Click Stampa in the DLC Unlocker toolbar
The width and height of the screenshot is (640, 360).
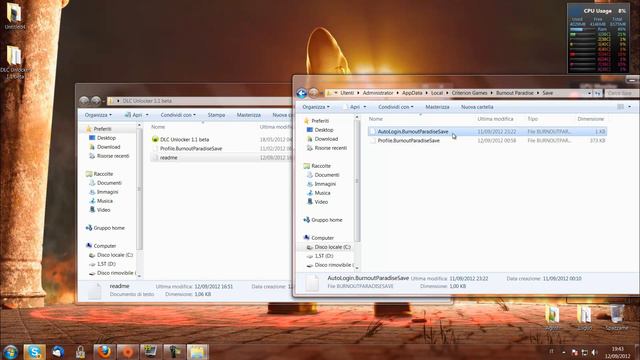(216, 115)
